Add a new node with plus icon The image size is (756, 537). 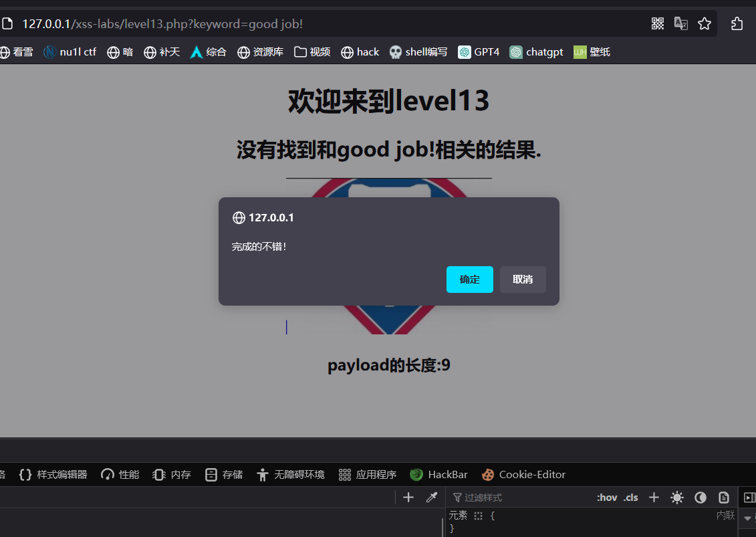(x=408, y=497)
